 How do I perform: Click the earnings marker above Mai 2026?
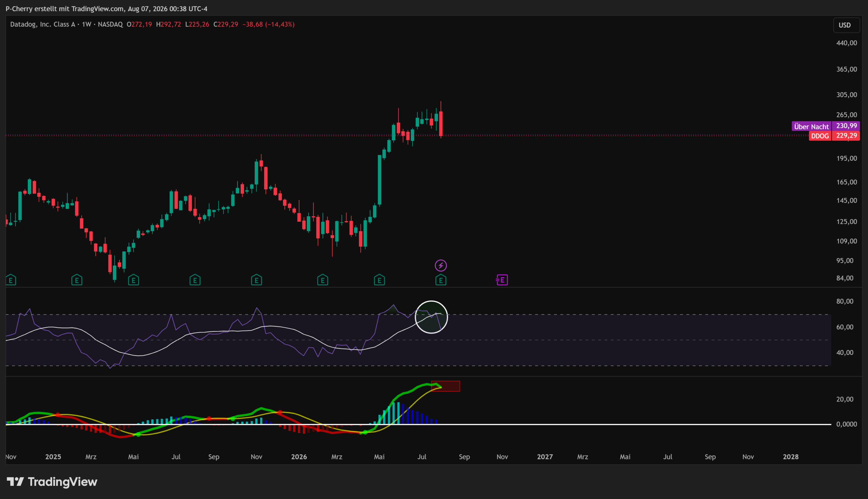379,280
